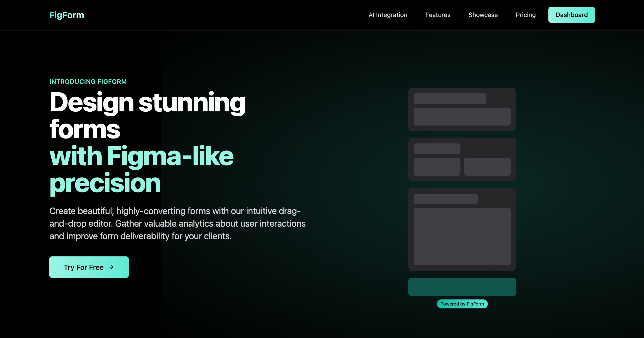Click the Powered by FigForm badge
This screenshot has width=644, height=338.
462,304
